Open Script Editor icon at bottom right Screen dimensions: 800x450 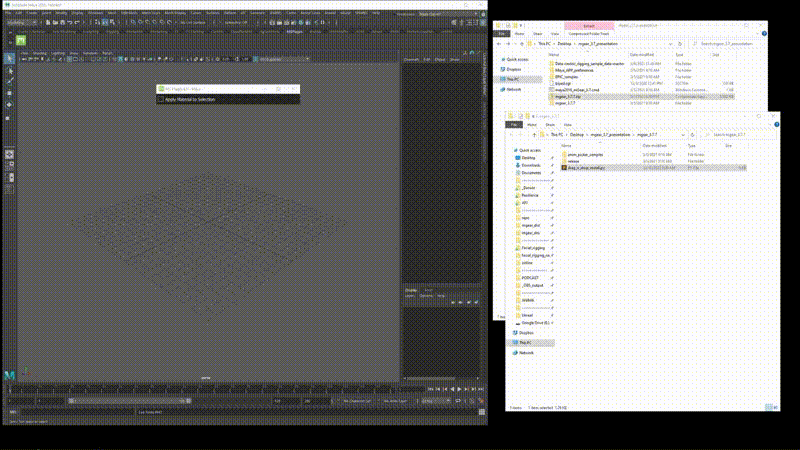[482, 412]
